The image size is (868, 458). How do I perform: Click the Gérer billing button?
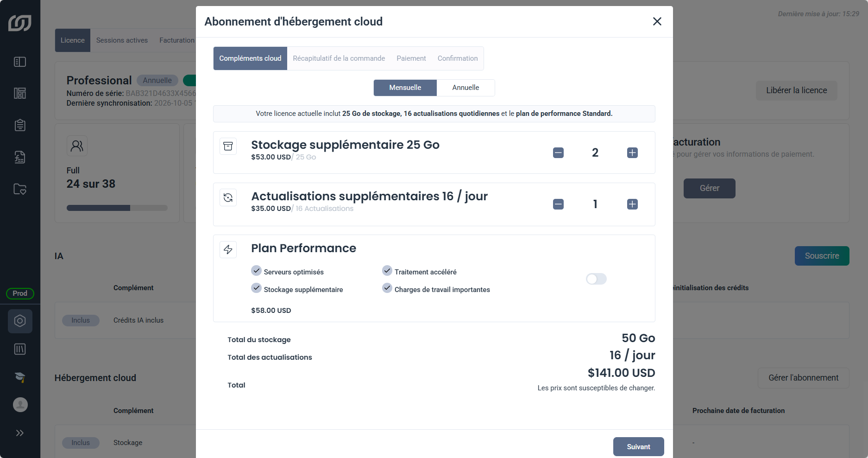[x=709, y=188]
